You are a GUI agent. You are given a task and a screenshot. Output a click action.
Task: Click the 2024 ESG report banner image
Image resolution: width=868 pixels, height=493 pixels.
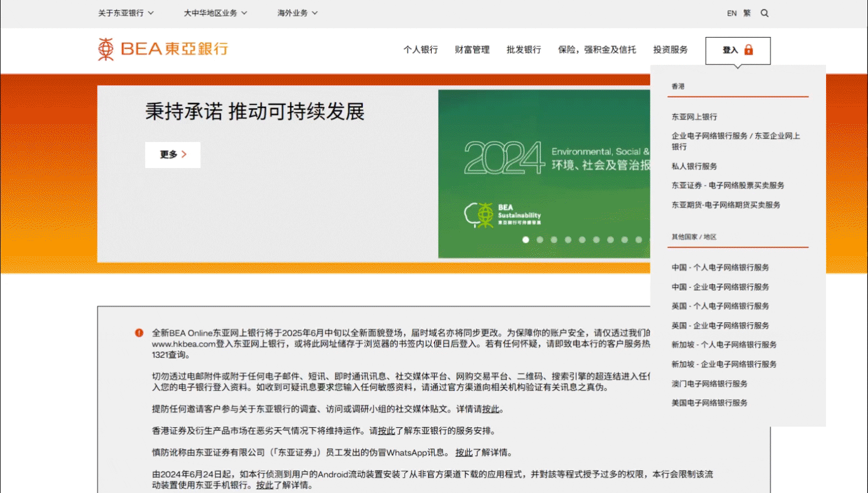coord(544,174)
